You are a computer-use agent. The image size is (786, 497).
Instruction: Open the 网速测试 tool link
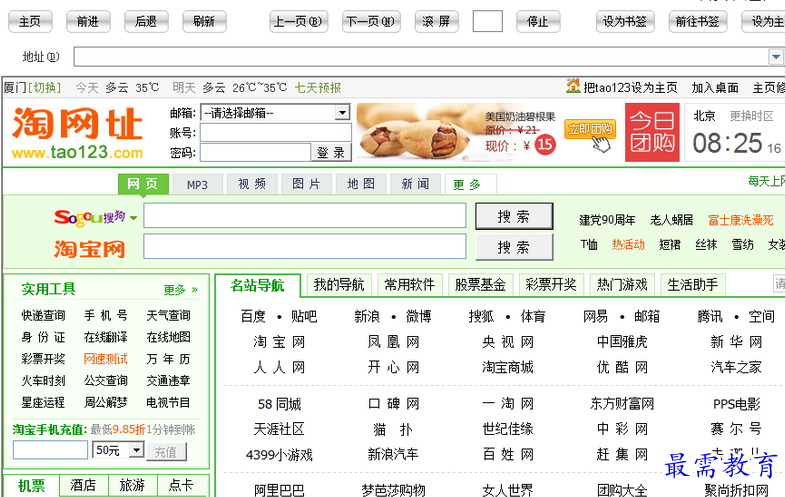[106, 359]
